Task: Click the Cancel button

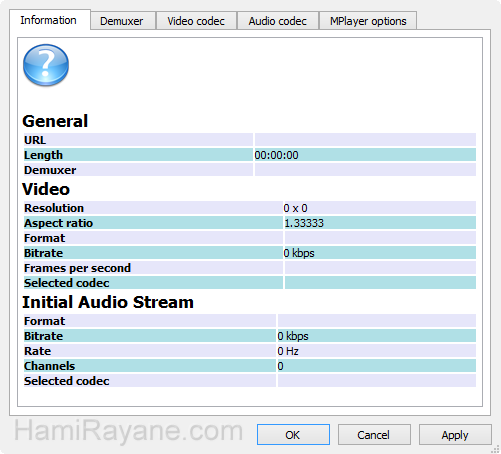Action: [x=374, y=435]
